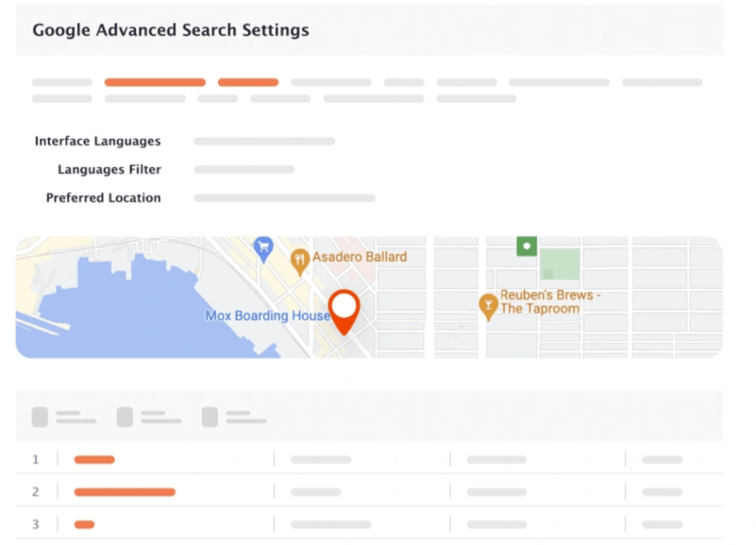The height and width of the screenshot is (545, 756).
Task: Click the Interface Languages label
Action: (x=97, y=141)
